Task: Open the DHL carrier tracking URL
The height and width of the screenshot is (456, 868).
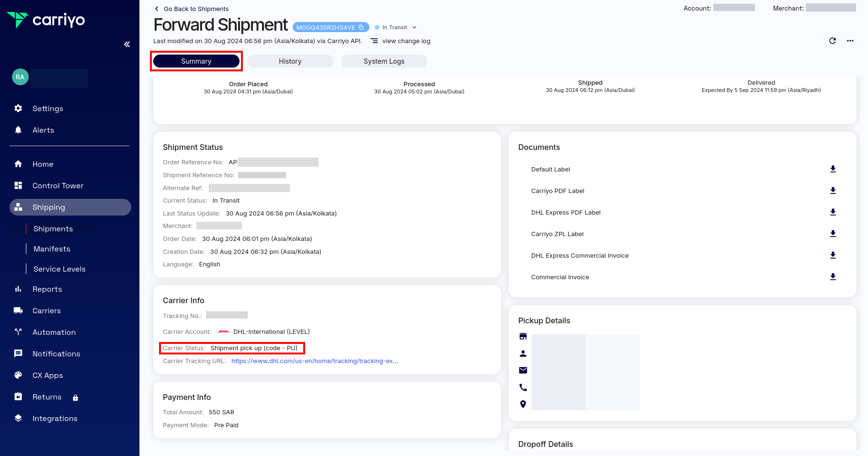Action: pos(315,361)
